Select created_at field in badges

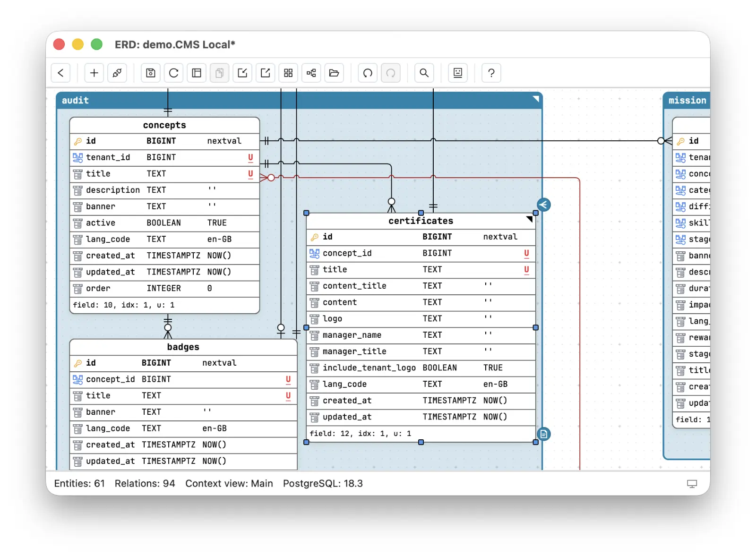[x=183, y=445]
